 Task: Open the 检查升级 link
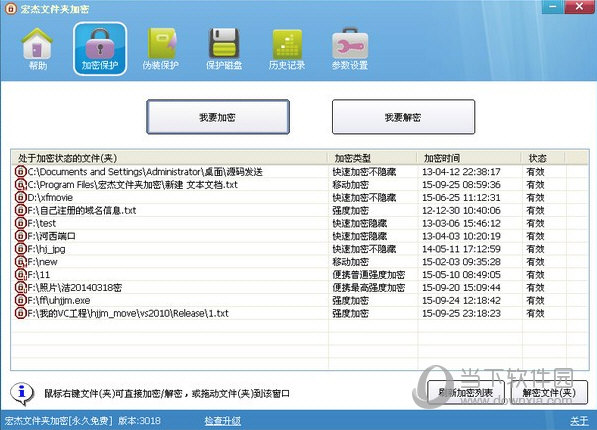tap(222, 420)
